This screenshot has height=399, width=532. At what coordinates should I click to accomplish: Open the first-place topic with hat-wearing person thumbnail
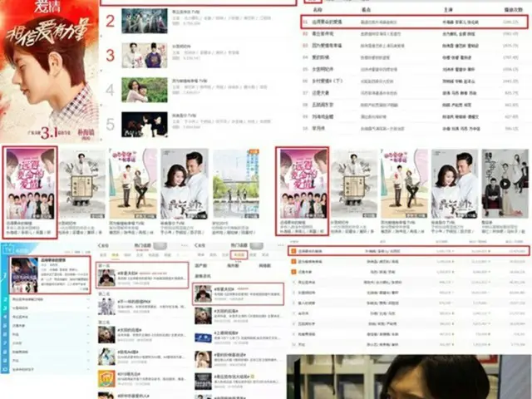point(142,275)
